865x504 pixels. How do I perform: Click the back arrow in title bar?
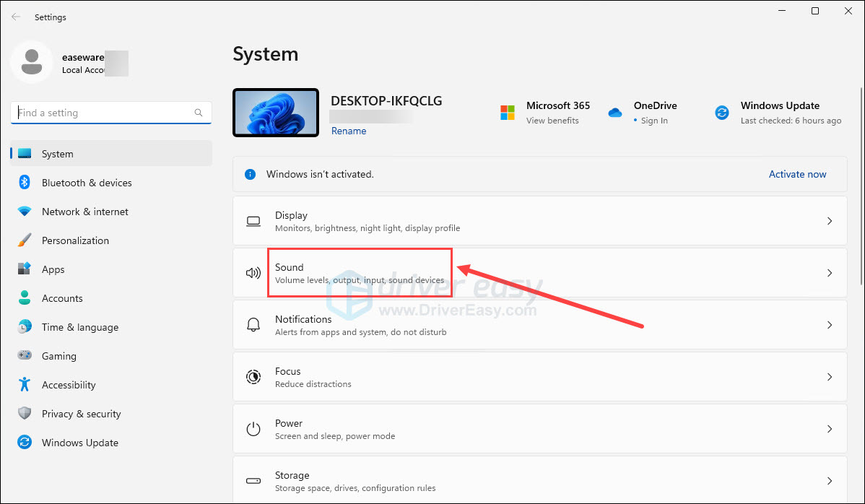point(16,17)
